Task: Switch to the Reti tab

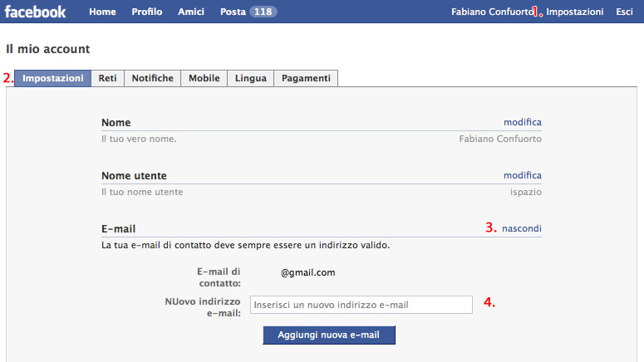Action: (x=107, y=78)
